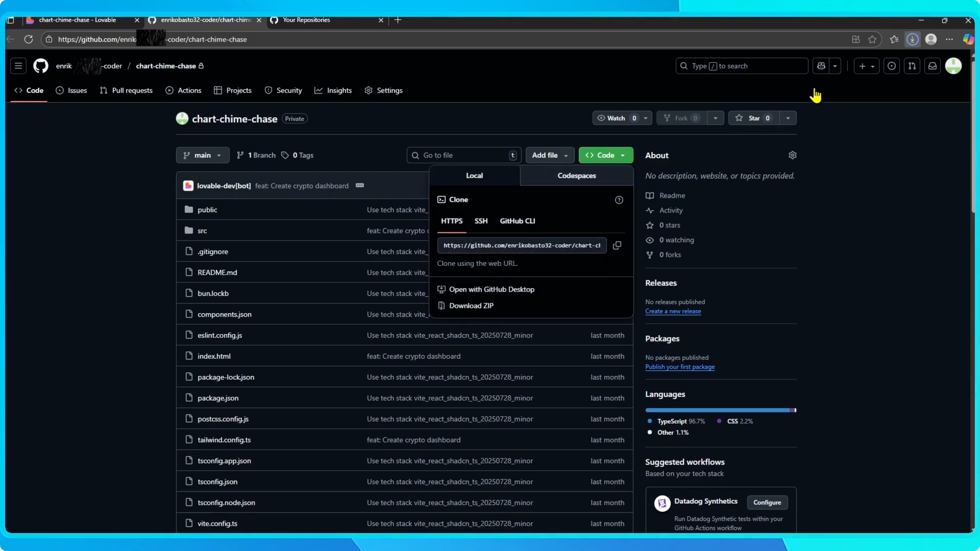The image size is (980, 551).
Task: Open the Add file dropdown
Action: (x=550, y=155)
